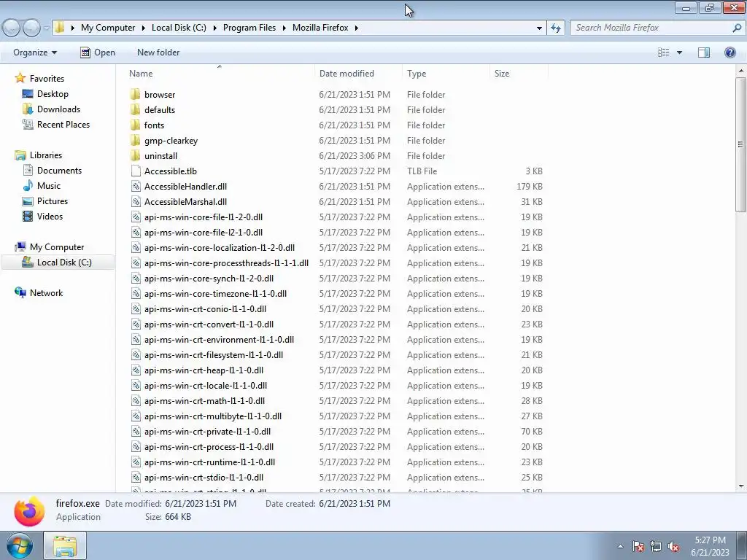The height and width of the screenshot is (560, 747).
Task: Select api-ms-win-core-processthreads-l1-1-1.dll file
Action: [226, 262]
